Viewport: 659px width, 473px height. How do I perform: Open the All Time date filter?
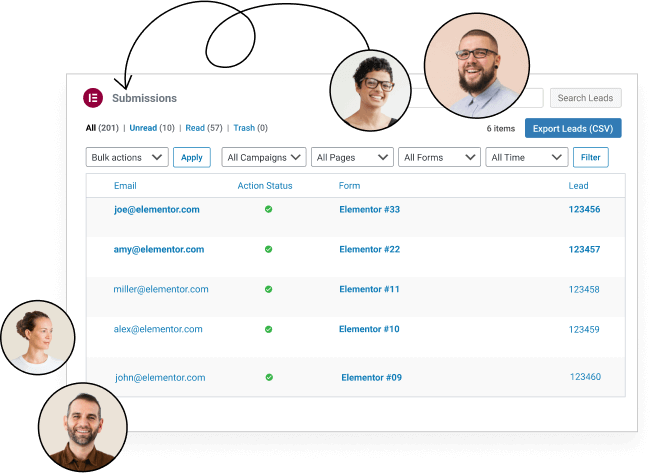pos(527,157)
